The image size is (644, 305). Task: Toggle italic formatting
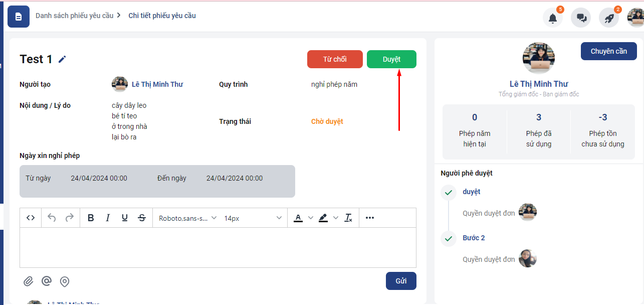tap(108, 218)
